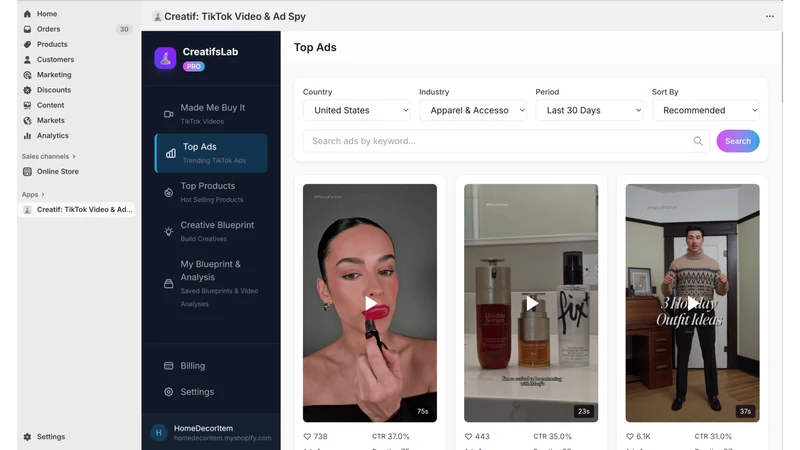Click the PRO badge under CreatifsLab

(193, 66)
